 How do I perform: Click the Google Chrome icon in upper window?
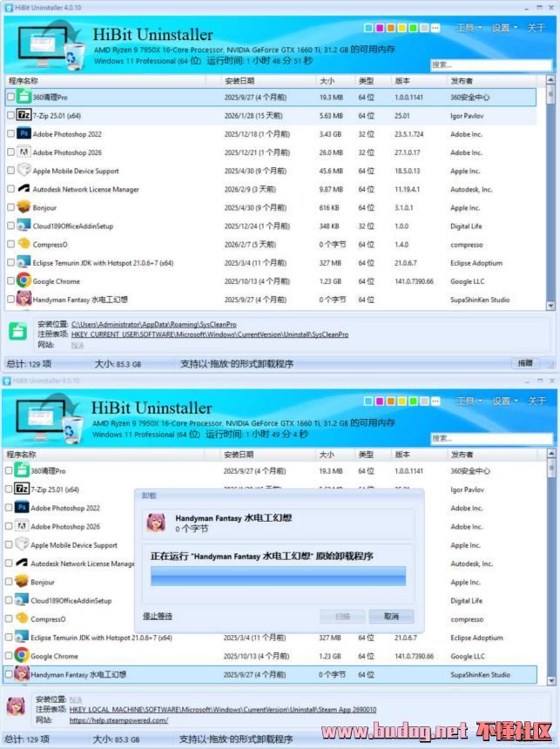click(24, 280)
